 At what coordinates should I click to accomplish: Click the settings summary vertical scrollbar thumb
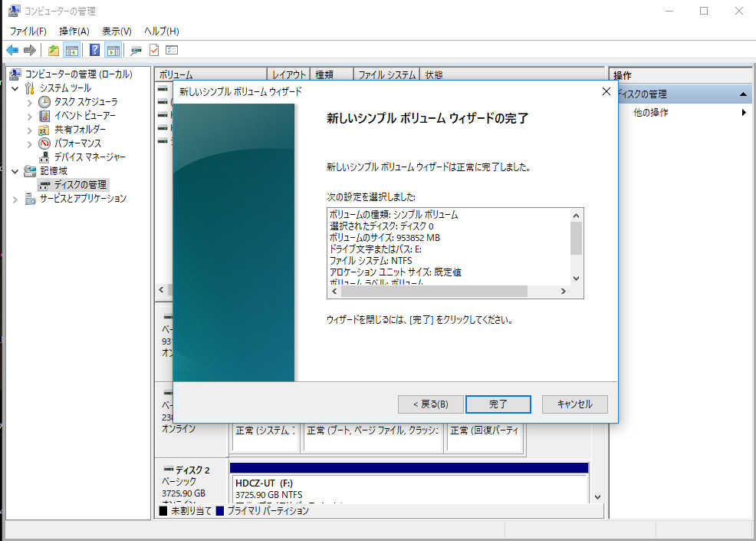[x=577, y=237]
